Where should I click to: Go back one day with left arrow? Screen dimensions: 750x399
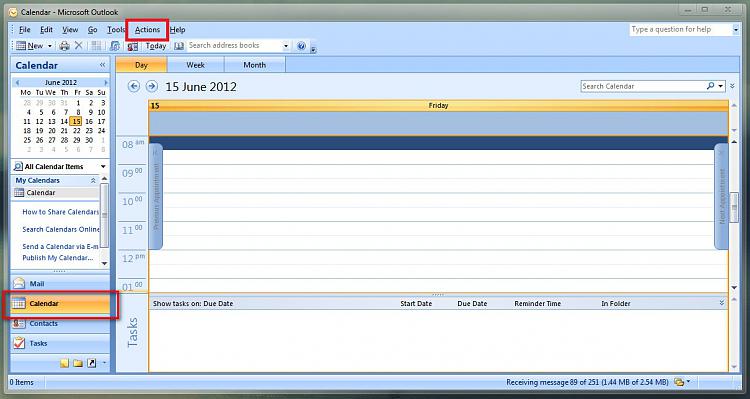coord(134,86)
